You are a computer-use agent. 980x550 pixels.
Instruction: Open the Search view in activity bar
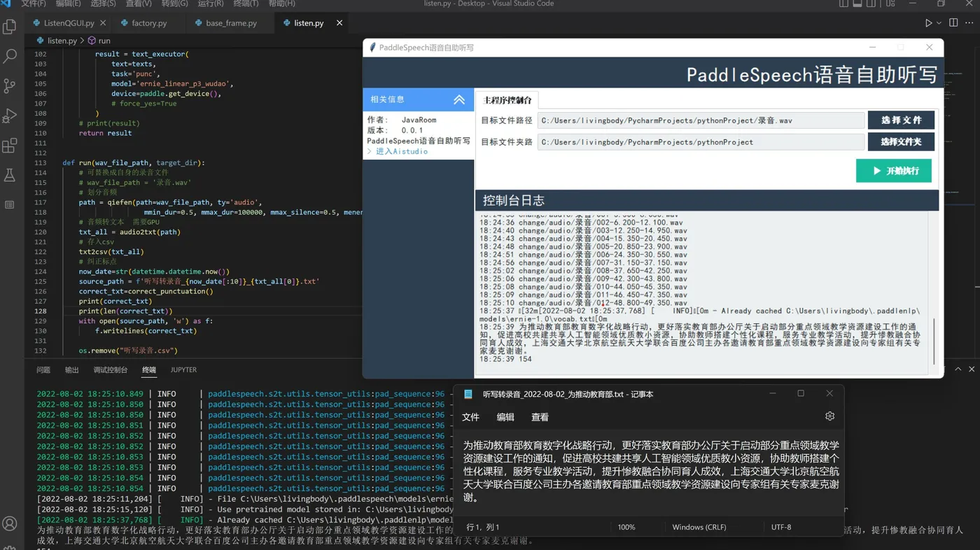(x=10, y=56)
